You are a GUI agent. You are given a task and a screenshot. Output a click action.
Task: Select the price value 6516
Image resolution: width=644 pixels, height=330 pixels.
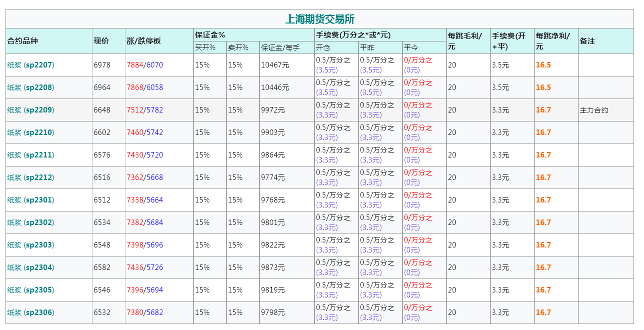[102, 177]
